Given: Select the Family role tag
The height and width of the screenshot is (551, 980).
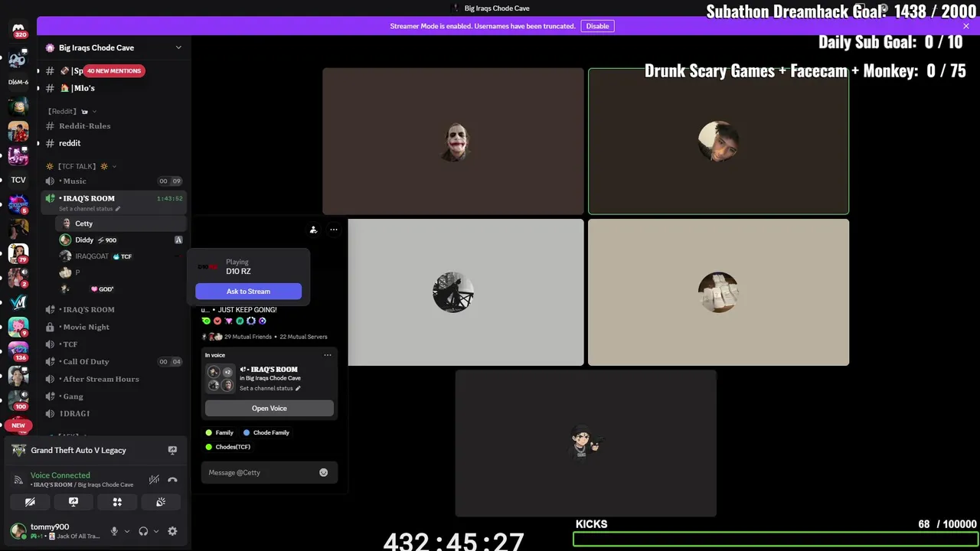Looking at the screenshot, I should (220, 432).
